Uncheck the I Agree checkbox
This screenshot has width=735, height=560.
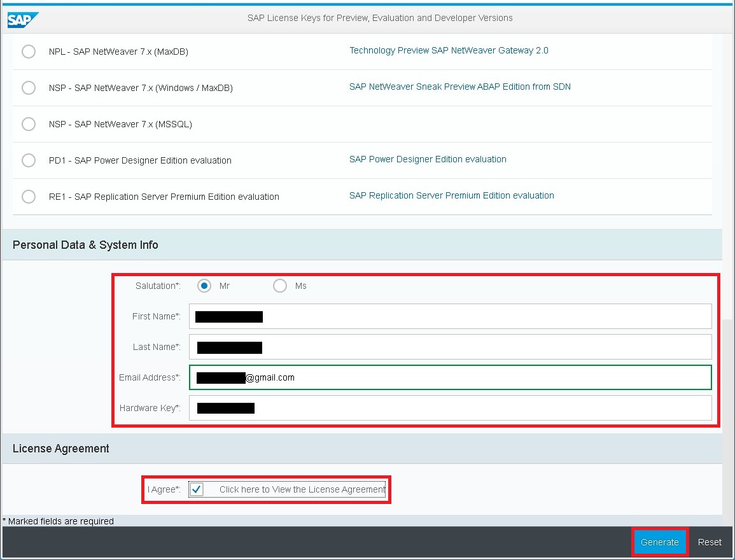pos(197,489)
